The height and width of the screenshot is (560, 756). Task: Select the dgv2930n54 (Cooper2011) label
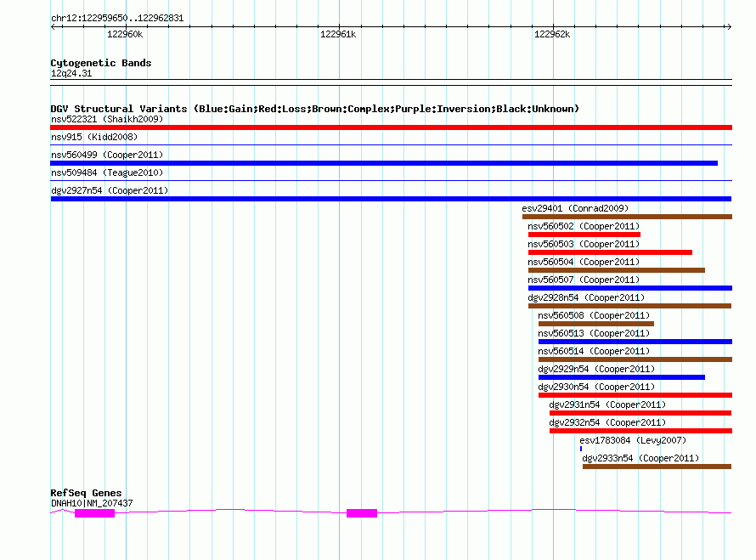tap(597, 387)
